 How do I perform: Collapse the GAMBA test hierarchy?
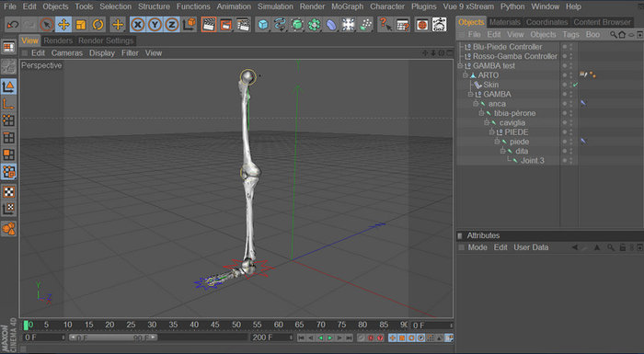click(460, 65)
